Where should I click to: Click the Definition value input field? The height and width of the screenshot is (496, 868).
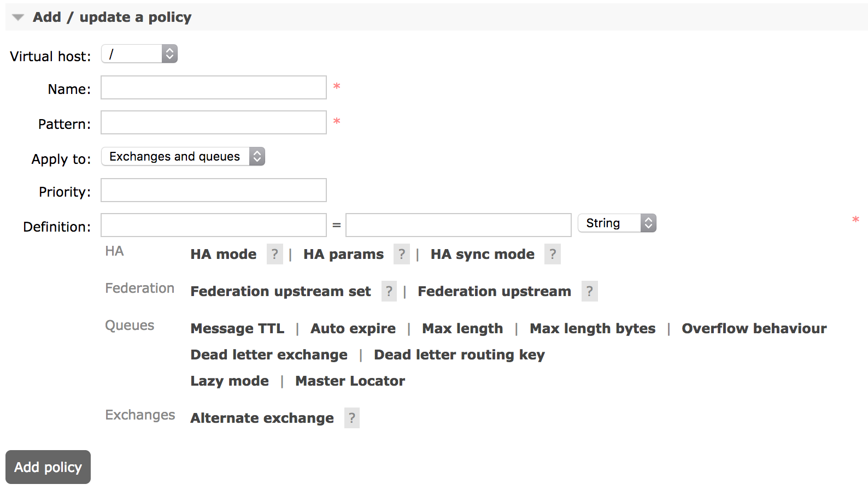pyautogui.click(x=459, y=225)
